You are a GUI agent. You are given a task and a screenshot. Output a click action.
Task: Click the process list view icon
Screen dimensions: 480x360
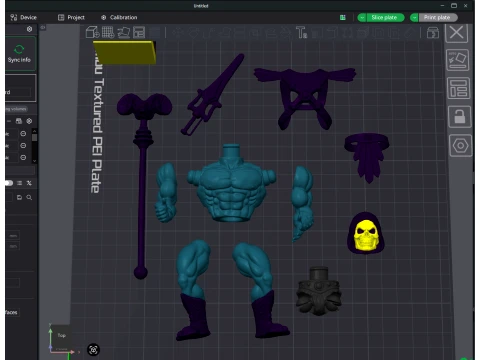(x=20, y=183)
